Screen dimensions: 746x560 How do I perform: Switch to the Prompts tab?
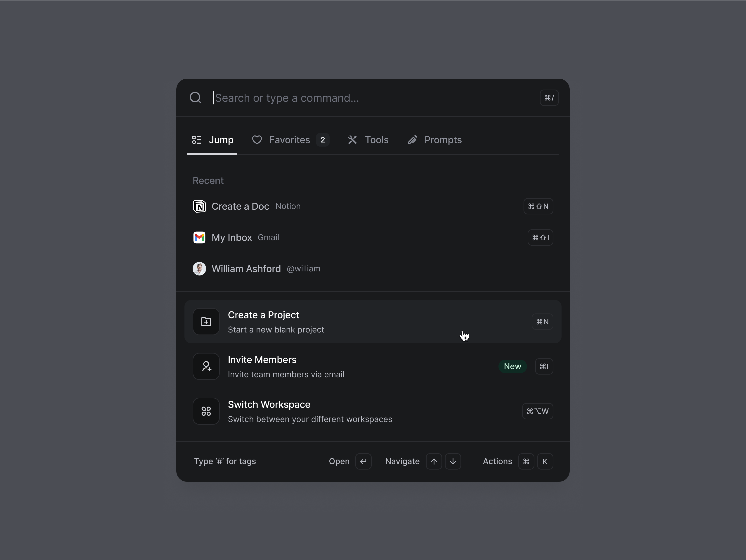click(442, 140)
